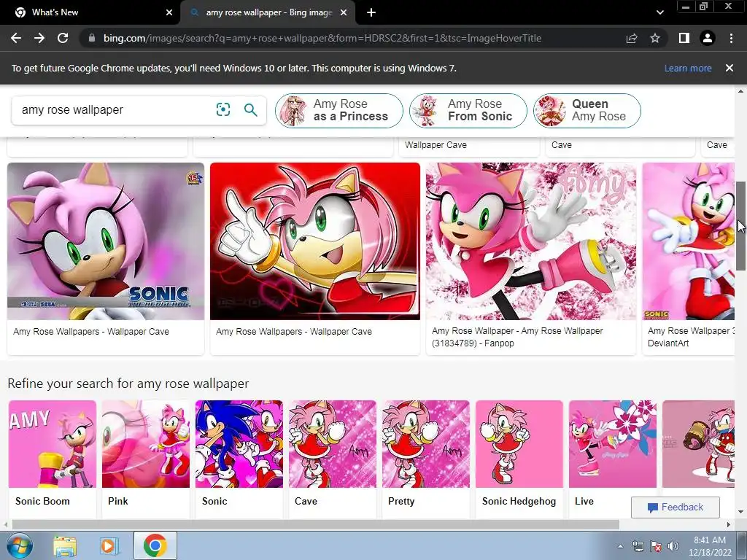The image size is (747, 560).
Task: Bookmark this page with star icon
Action: pos(655,38)
